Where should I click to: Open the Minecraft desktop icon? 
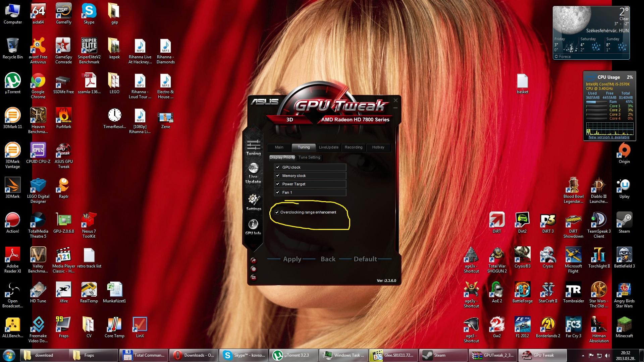click(624, 328)
